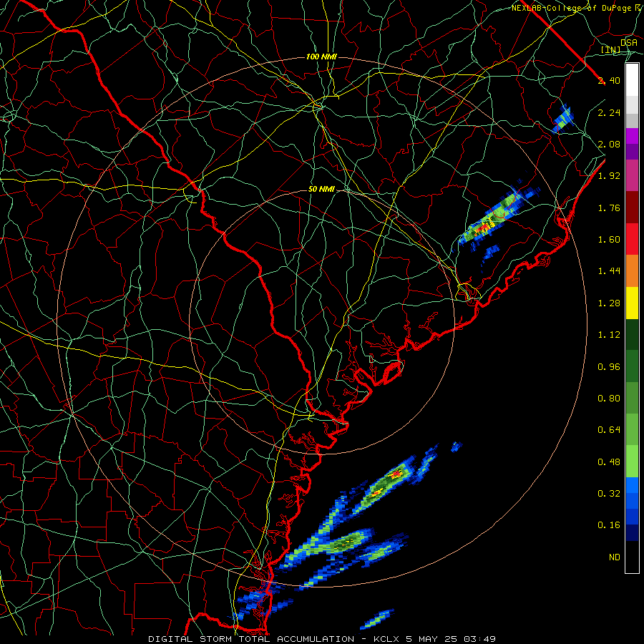This screenshot has height=644, width=644.
Task: Click the KCLX station identifier in caption
Action: click(x=386, y=639)
